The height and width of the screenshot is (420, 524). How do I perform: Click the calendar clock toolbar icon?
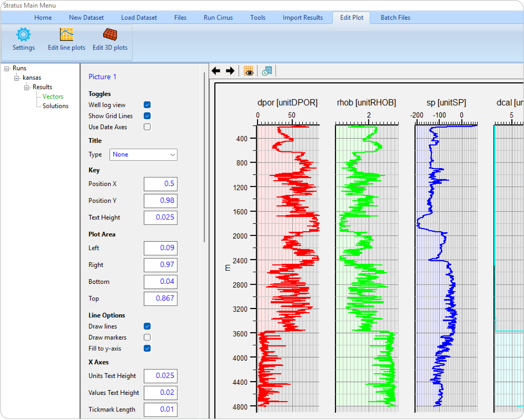pyautogui.click(x=267, y=71)
